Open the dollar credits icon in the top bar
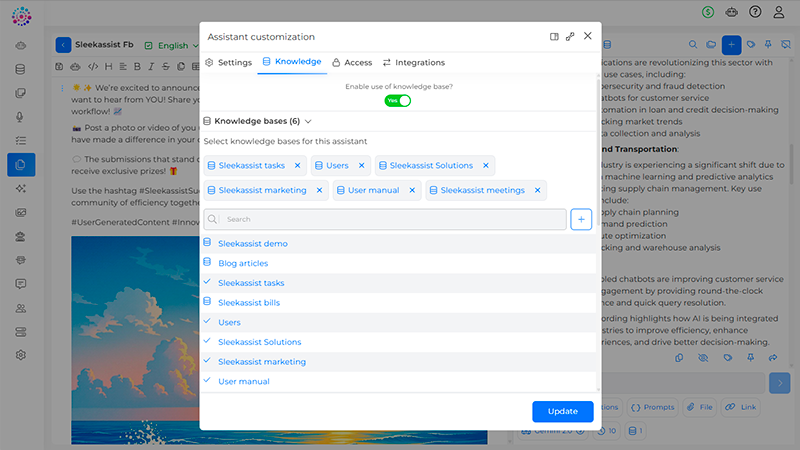 tap(708, 12)
